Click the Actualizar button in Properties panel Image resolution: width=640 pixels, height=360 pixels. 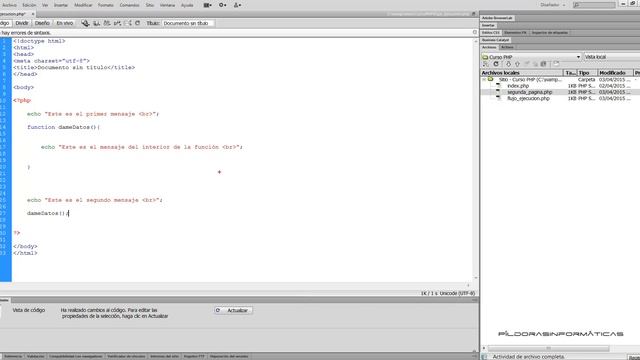click(233, 311)
